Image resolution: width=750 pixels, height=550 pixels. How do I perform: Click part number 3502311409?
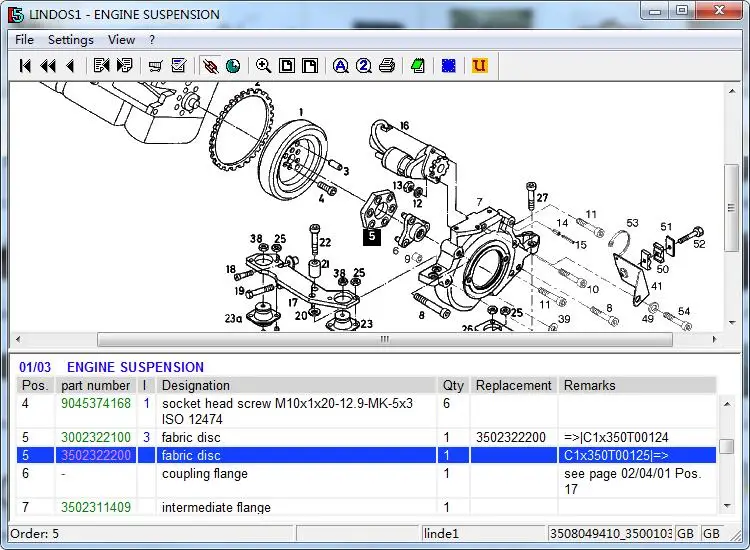[x=96, y=507]
